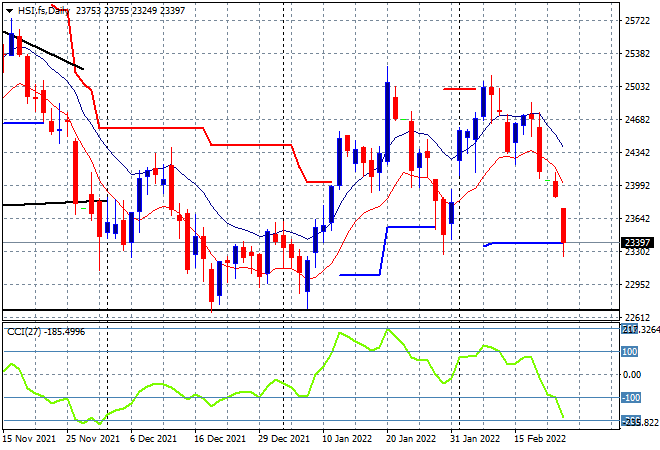Click the black horizontal support line near 22700
Viewport: 660px width, 450px height.
coord(311,310)
